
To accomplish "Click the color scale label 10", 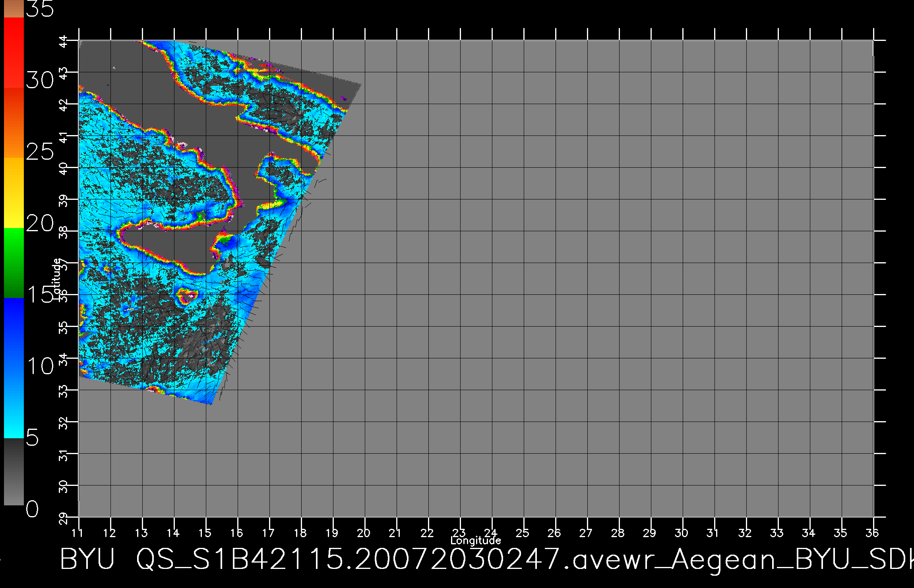I will tap(40, 366).
